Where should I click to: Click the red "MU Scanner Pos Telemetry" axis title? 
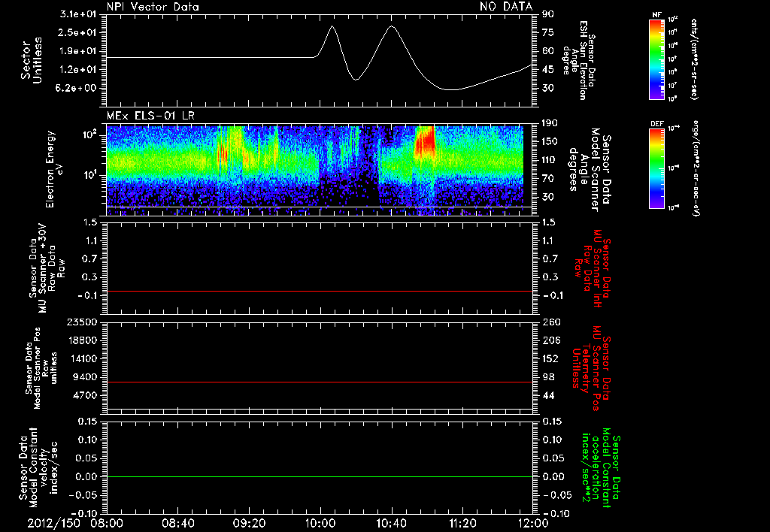[591, 368]
